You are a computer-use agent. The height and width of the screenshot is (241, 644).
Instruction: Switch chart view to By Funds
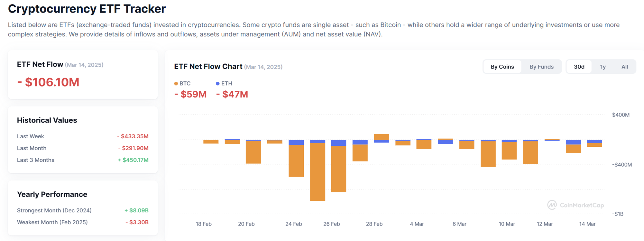click(x=541, y=67)
